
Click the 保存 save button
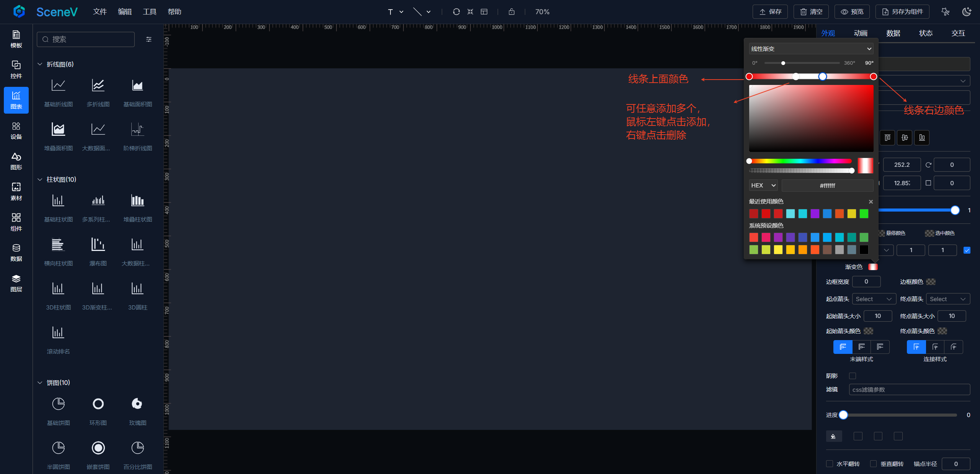(x=770, y=12)
